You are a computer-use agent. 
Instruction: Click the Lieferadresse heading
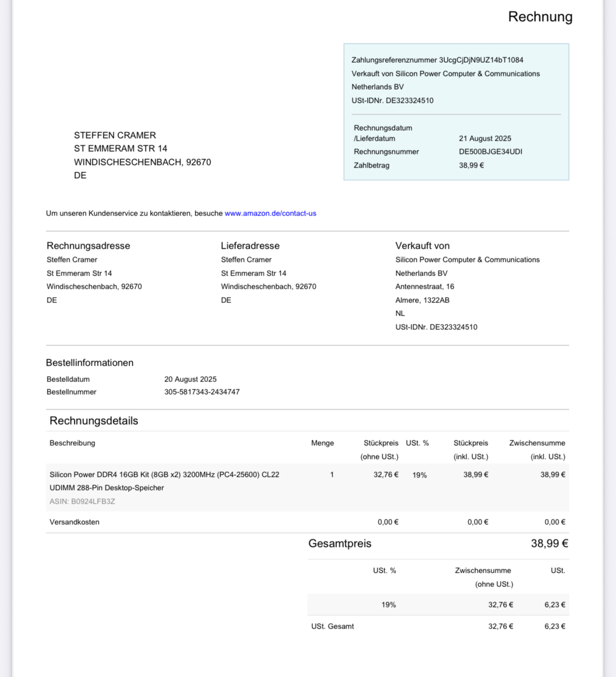[x=250, y=246]
